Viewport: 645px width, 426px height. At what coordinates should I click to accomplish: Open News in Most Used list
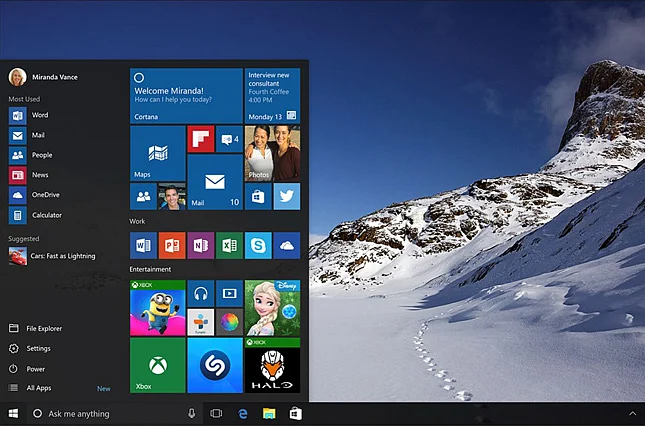coord(29,175)
